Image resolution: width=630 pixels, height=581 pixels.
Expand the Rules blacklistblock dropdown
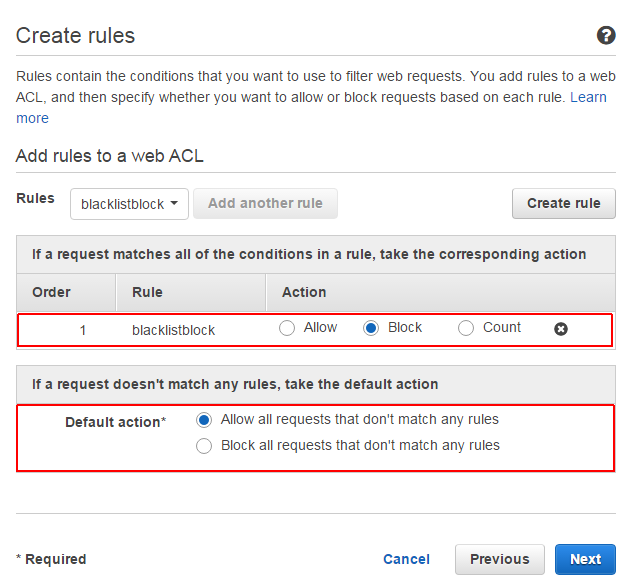point(129,204)
